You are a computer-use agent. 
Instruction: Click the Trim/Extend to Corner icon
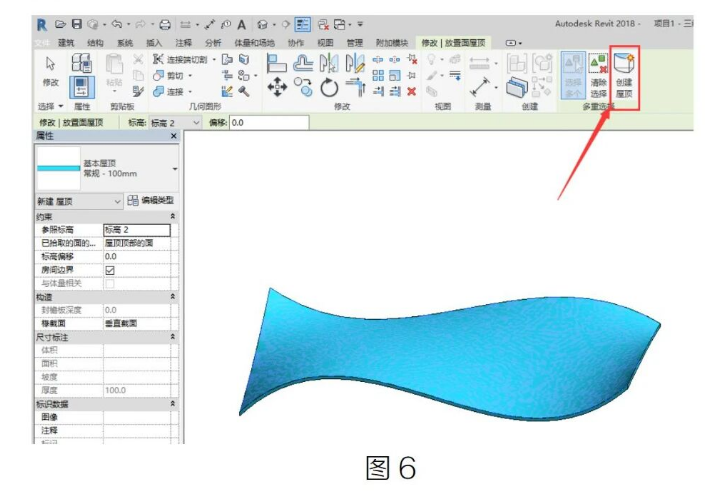click(x=356, y=87)
